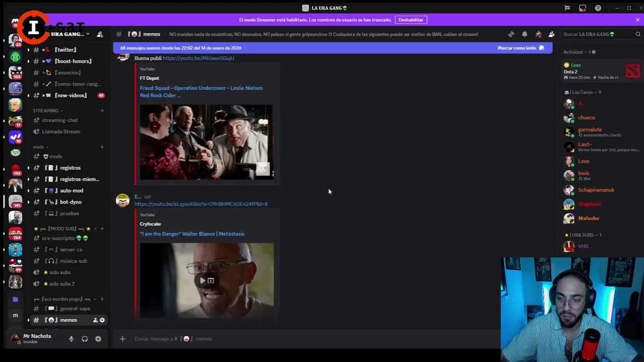The height and width of the screenshot is (362, 644).
Task: Open the ura-suscriptor channel
Action: coord(64,238)
